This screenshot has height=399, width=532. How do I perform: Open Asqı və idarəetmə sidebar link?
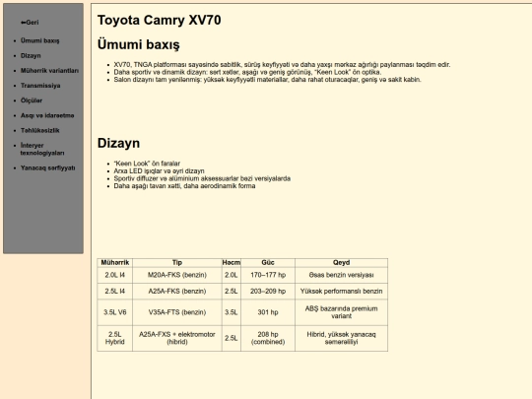(47, 115)
